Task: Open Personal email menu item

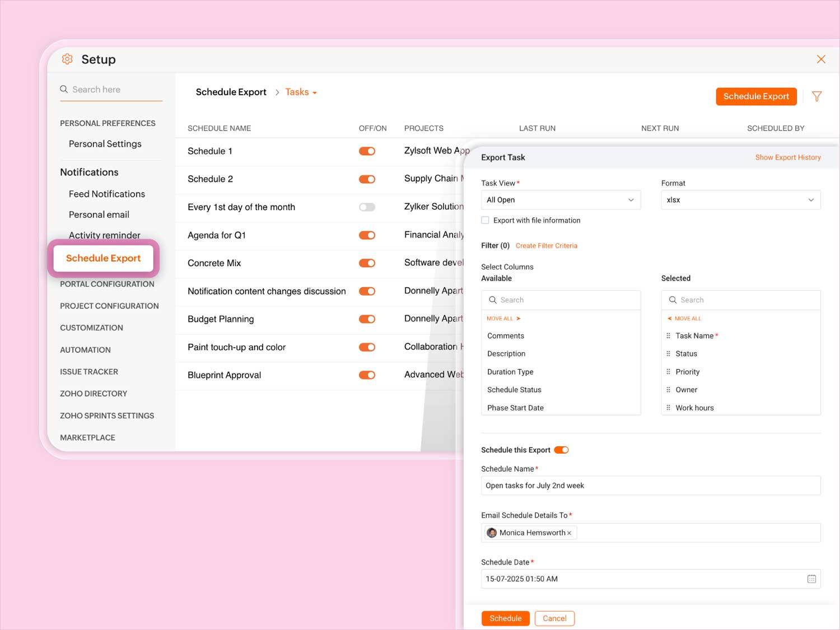Action: tap(99, 214)
